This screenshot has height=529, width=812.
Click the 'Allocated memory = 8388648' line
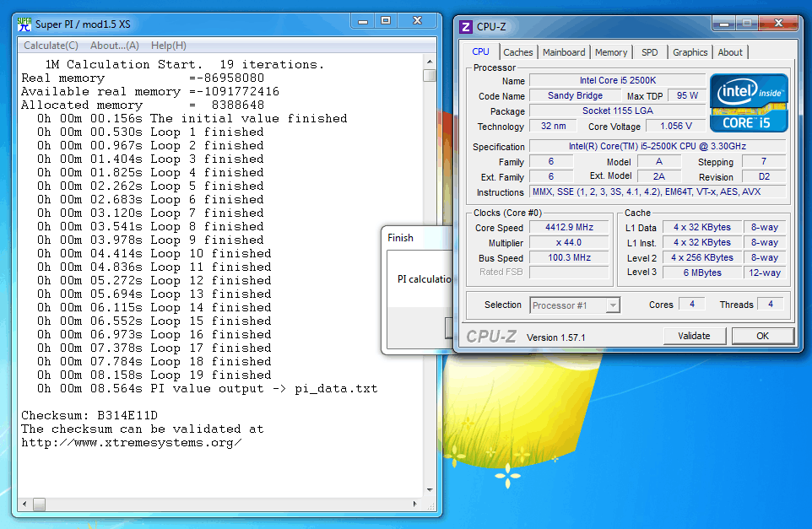point(143,105)
